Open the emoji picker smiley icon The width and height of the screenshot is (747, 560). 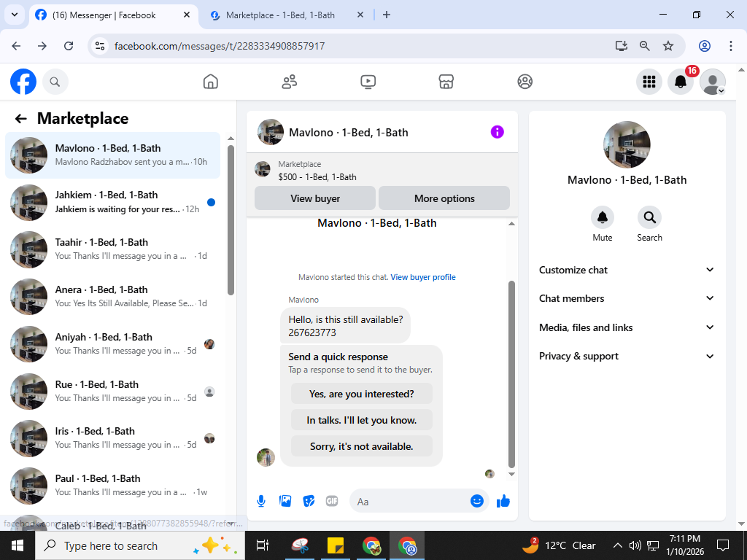[x=477, y=501]
